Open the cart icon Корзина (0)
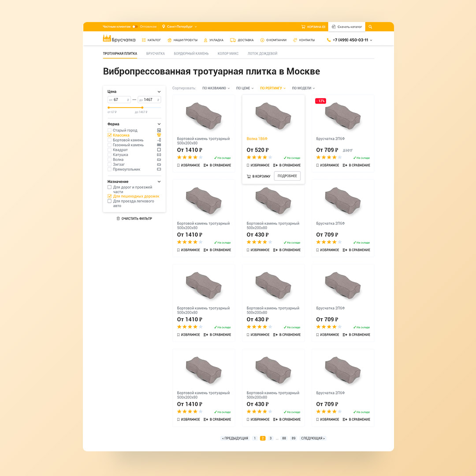Screen dimensions: 476x476 pos(313,27)
